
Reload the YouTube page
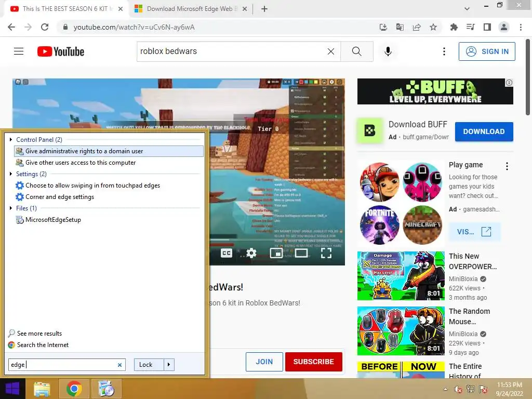click(x=45, y=27)
